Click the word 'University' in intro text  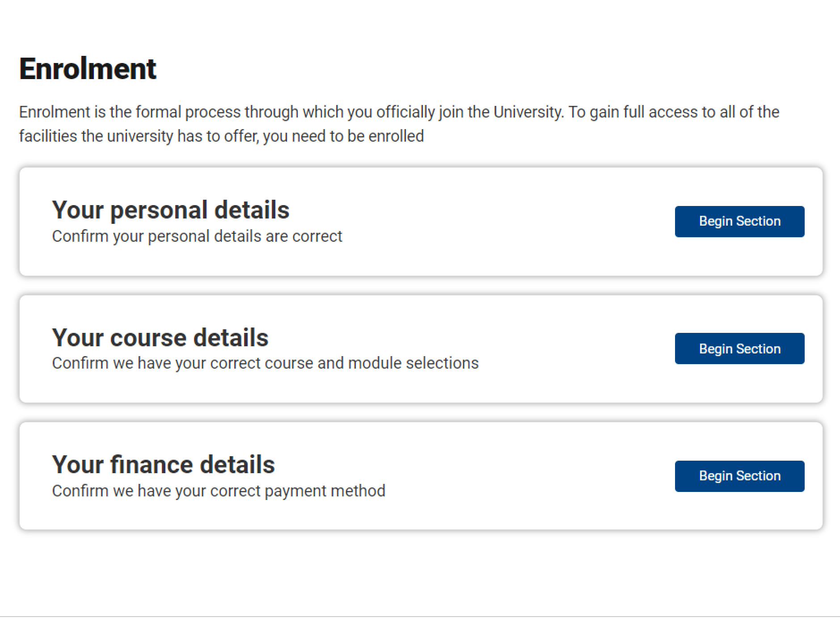pos(528,112)
